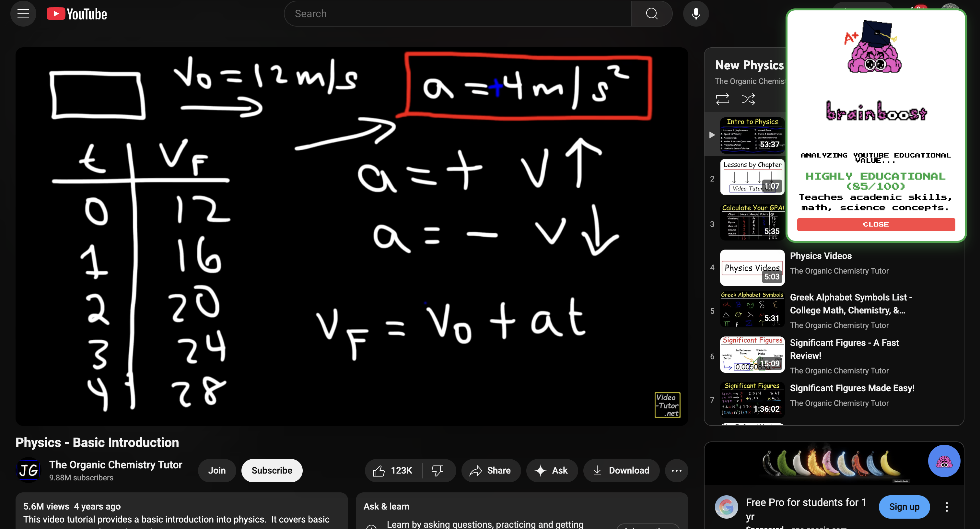Open ad options three-dot menu
Viewport: 980px width, 529px height.
pyautogui.click(x=947, y=507)
